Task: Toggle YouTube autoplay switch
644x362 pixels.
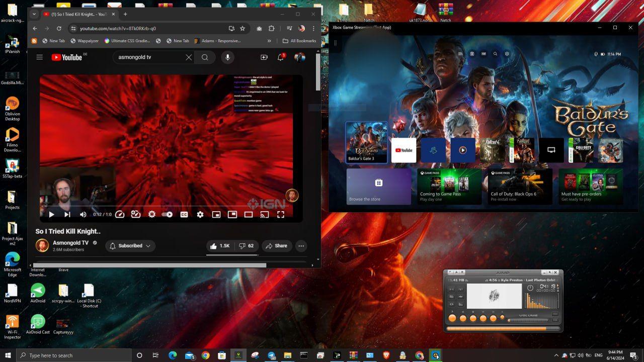Action: pyautogui.click(x=167, y=215)
